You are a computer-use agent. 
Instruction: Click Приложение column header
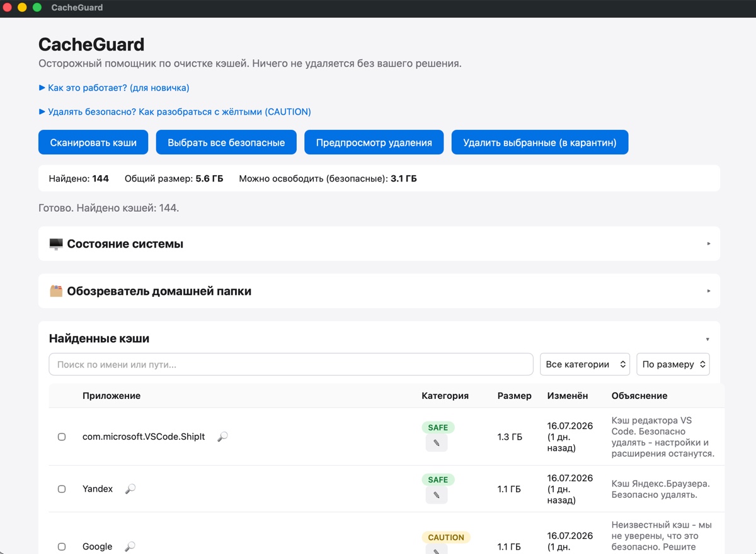point(112,396)
